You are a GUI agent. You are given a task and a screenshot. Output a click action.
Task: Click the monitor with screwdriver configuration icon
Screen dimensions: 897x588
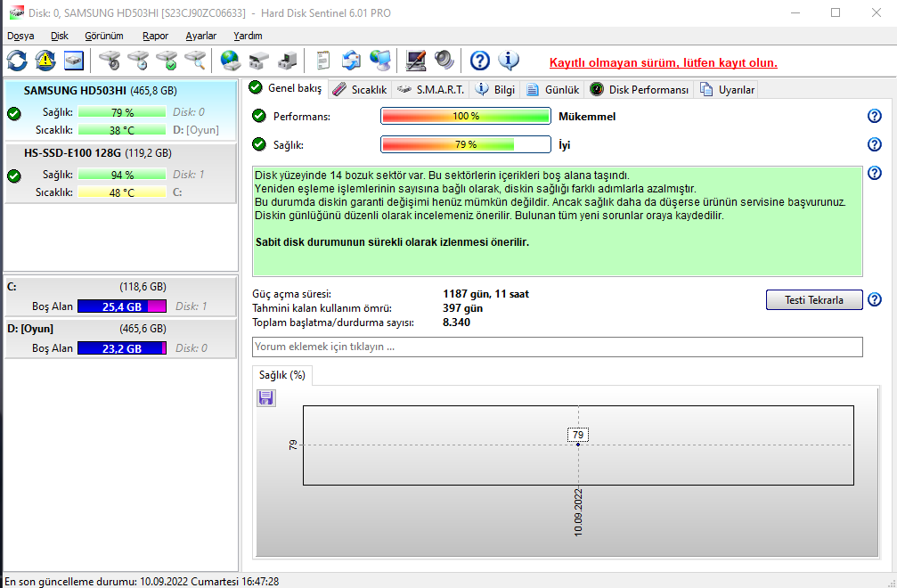coord(415,60)
